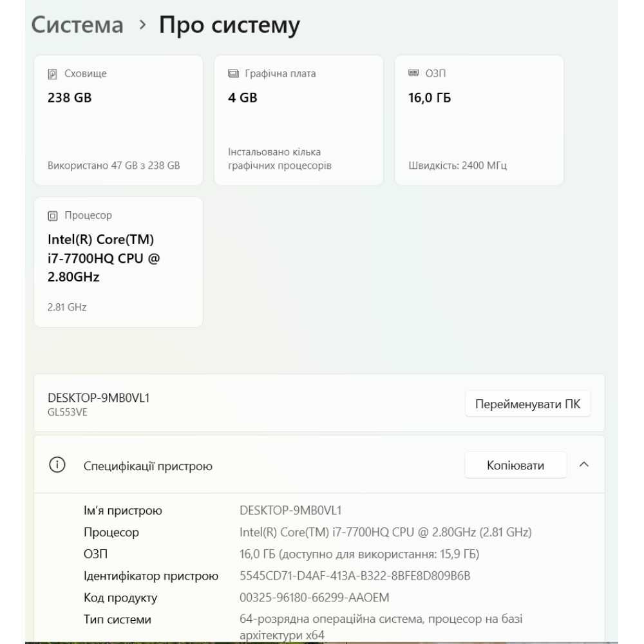Image resolution: width=644 pixels, height=644 pixels.
Task: Copy device specs with Копіювати button
Action: [515, 465]
